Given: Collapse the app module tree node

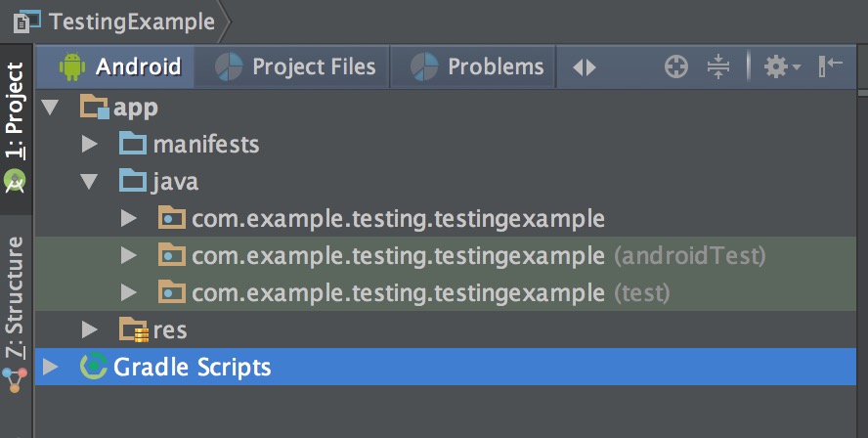Looking at the screenshot, I should (x=51, y=108).
